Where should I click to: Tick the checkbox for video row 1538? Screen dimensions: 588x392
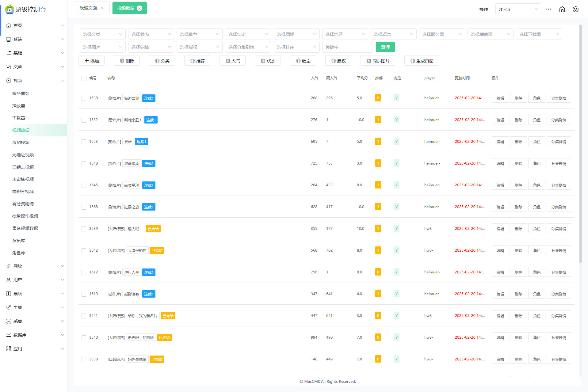click(x=84, y=98)
